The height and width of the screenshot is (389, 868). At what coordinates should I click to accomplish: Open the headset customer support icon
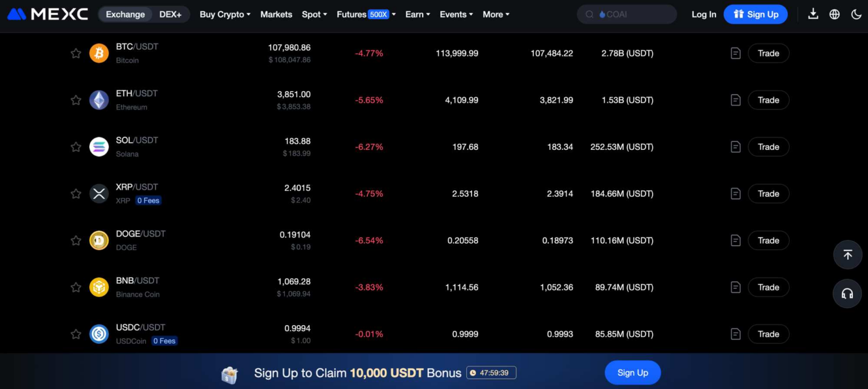pyautogui.click(x=847, y=293)
